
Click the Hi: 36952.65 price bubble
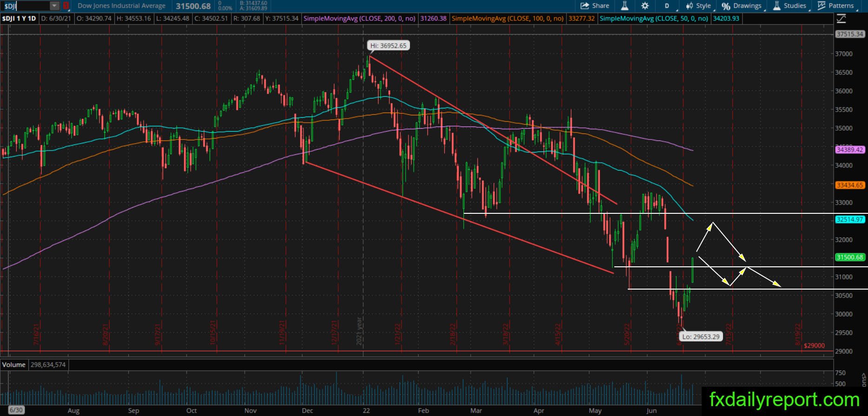(x=388, y=46)
